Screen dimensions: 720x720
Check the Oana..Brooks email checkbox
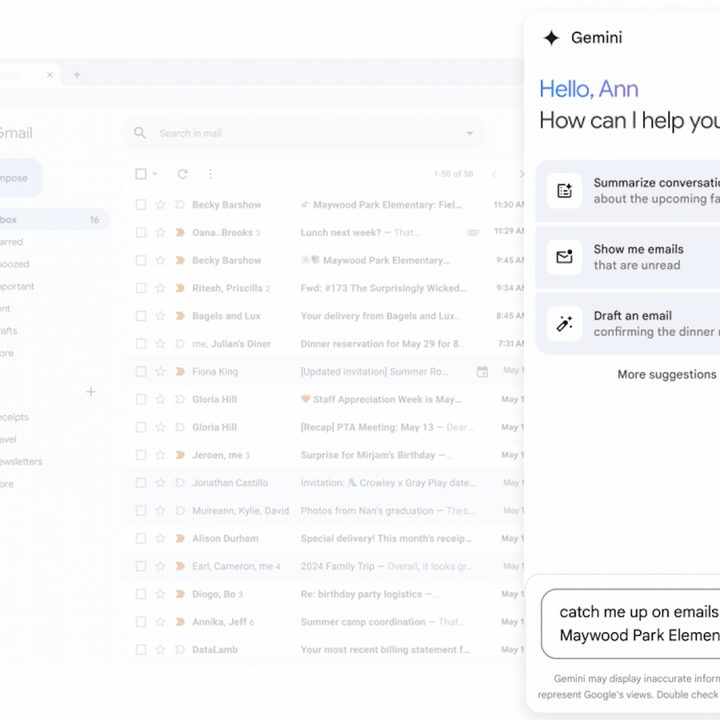(x=141, y=232)
